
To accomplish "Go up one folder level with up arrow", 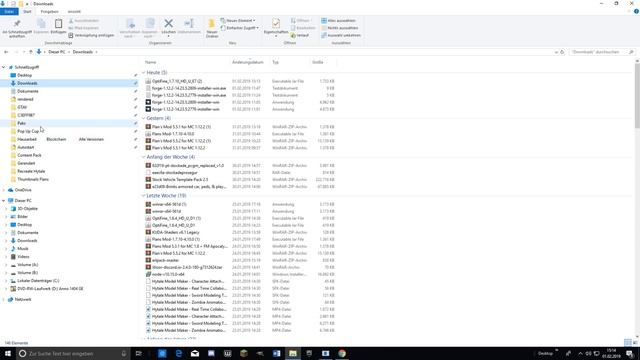I will [x=31, y=52].
